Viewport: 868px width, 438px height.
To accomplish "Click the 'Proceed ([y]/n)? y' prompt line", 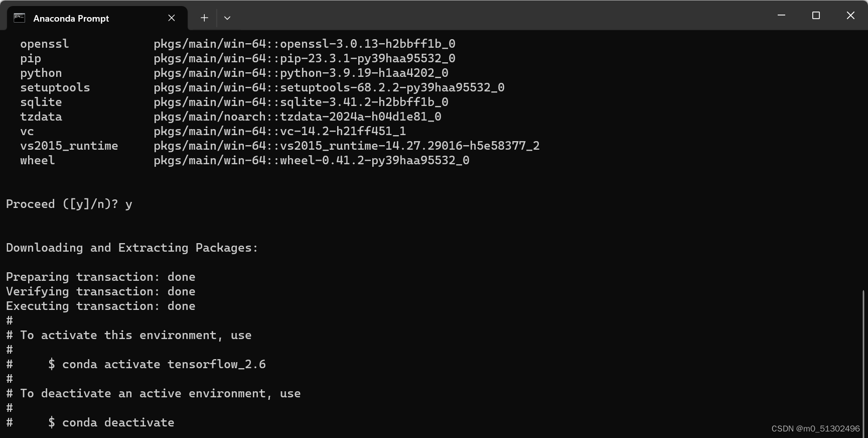I will [x=69, y=203].
